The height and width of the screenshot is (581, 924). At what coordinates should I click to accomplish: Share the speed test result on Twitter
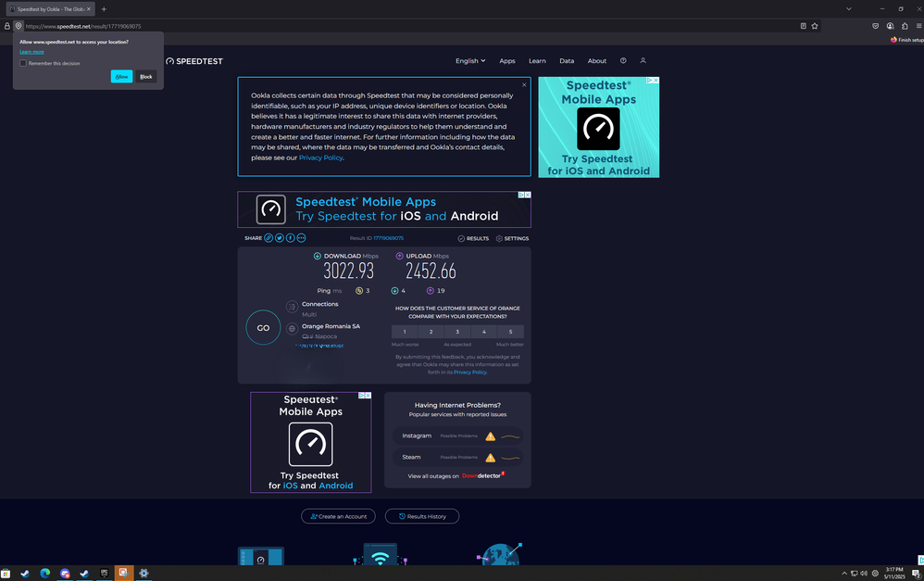[x=280, y=238]
